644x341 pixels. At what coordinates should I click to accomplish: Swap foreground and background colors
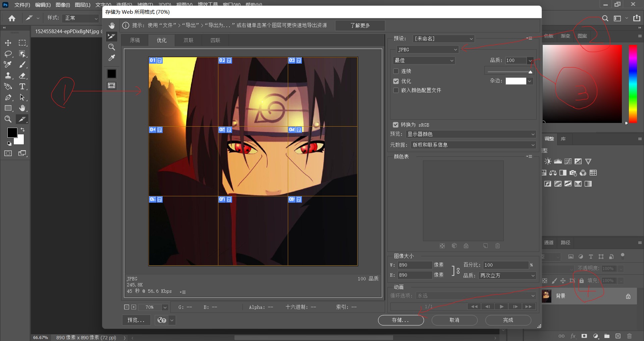[22, 129]
